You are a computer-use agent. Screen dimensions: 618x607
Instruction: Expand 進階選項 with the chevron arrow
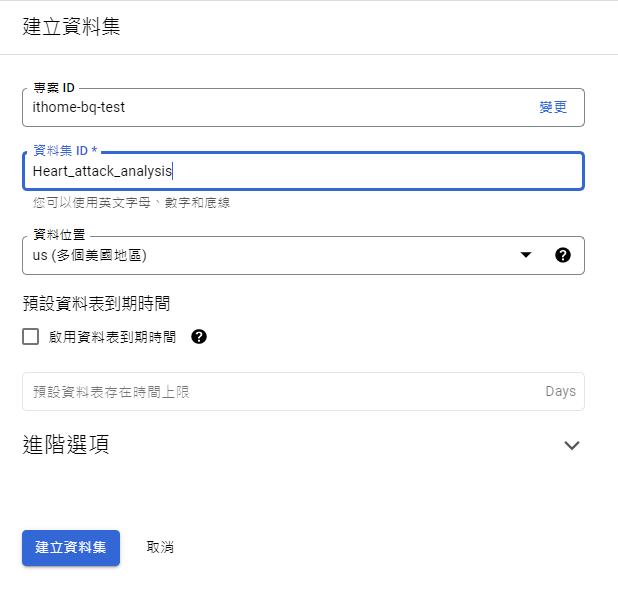tap(572, 445)
